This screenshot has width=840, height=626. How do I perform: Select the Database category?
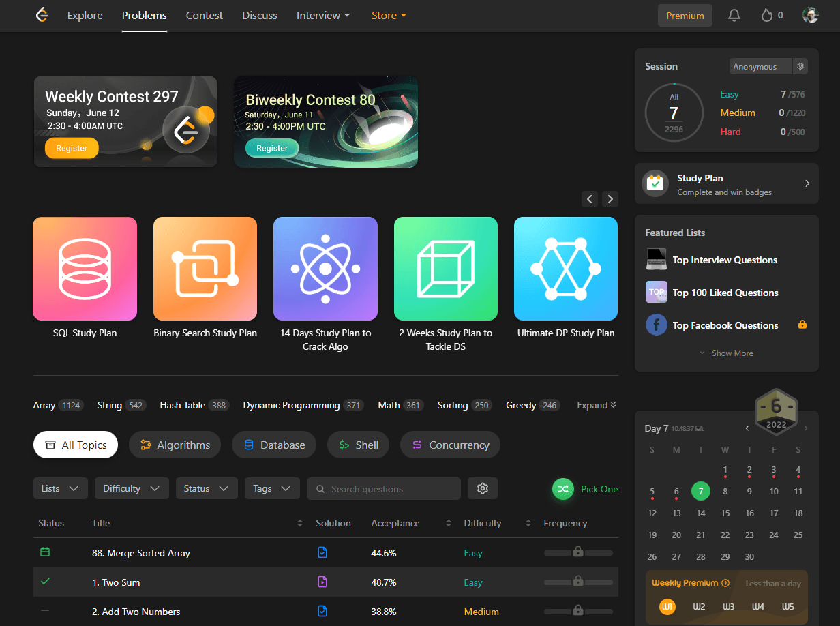pyautogui.click(x=274, y=445)
